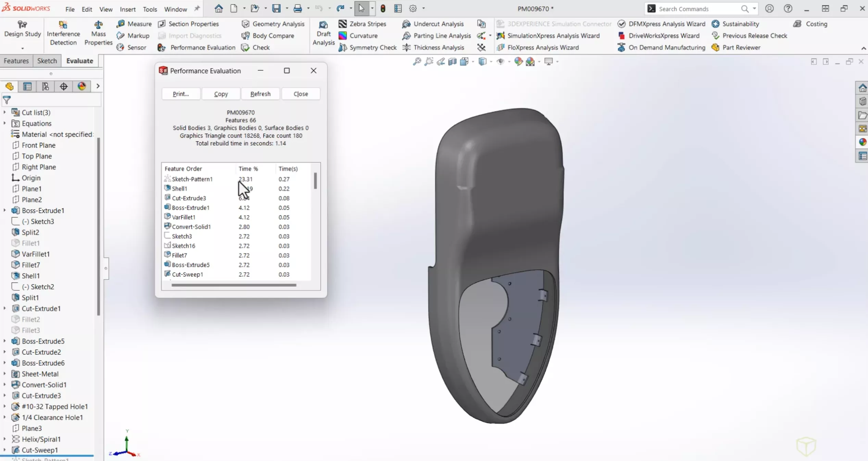This screenshot has width=868, height=461.
Task: Select Shell1 in performance feature list
Action: (x=179, y=188)
